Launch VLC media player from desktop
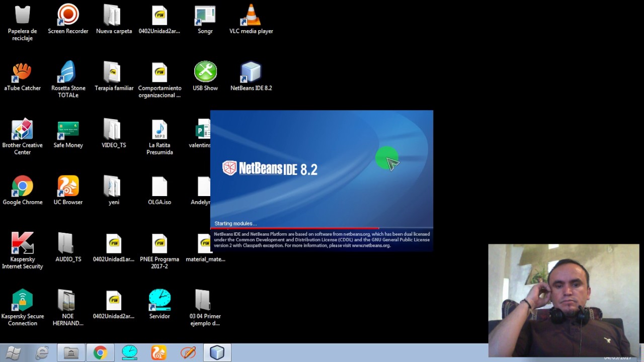The width and height of the screenshot is (644, 362). [x=251, y=19]
